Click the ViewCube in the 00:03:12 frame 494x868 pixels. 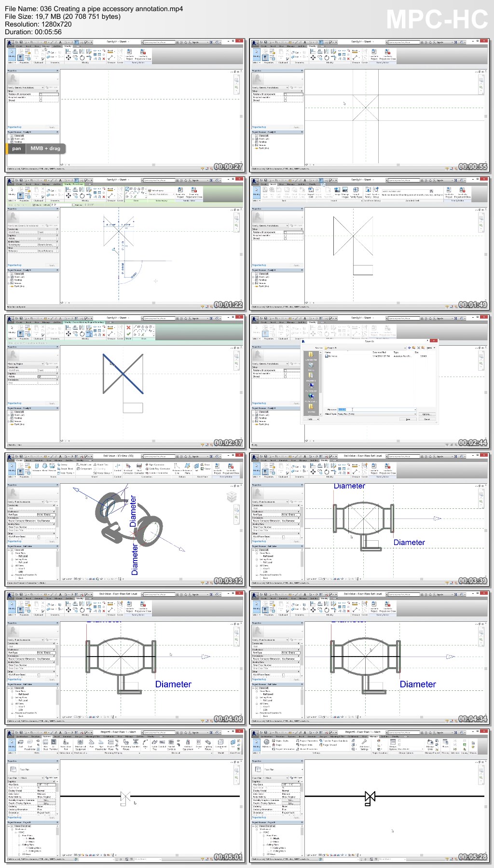tap(232, 496)
